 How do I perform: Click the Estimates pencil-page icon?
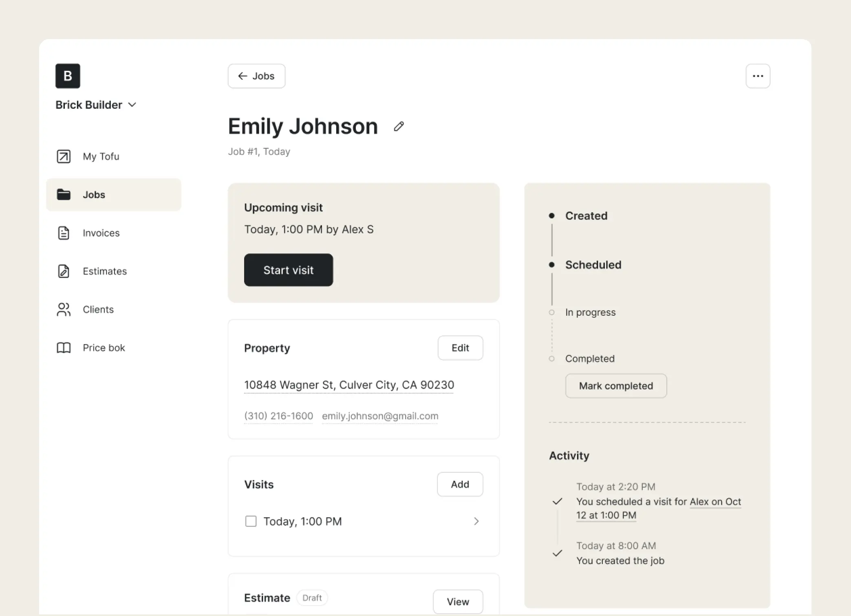tap(64, 271)
